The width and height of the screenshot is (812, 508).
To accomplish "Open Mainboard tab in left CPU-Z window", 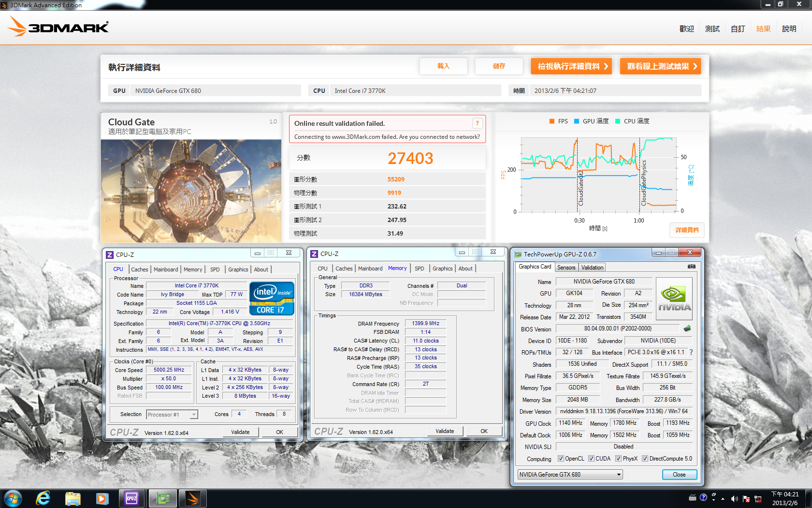I will coord(166,269).
